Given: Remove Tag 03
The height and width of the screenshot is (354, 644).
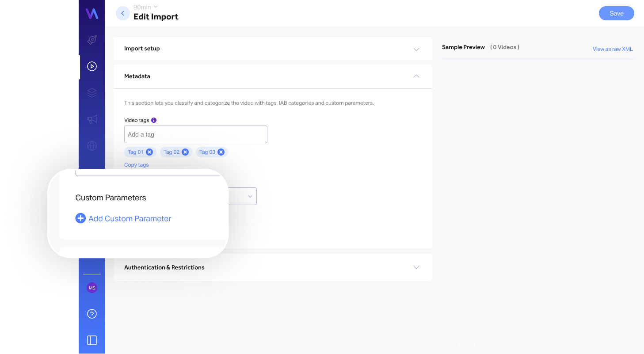Looking at the screenshot, I should tap(221, 152).
